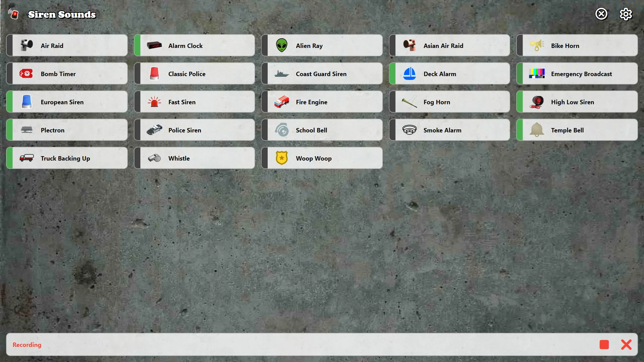Image resolution: width=644 pixels, height=362 pixels.
Task: Stop the current recording
Action: coord(604,344)
